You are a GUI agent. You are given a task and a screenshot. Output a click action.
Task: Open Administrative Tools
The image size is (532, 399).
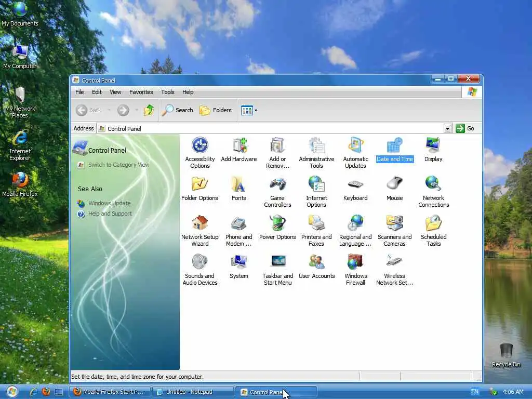tap(316, 153)
